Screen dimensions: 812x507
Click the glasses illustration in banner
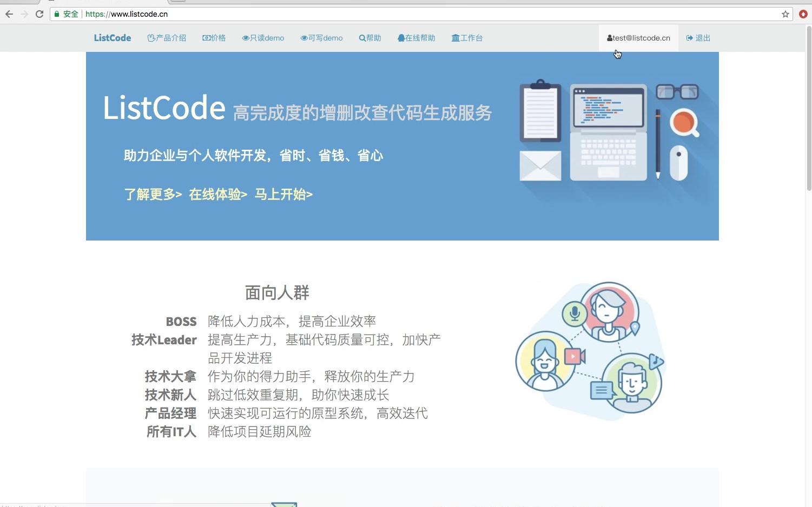click(x=677, y=92)
